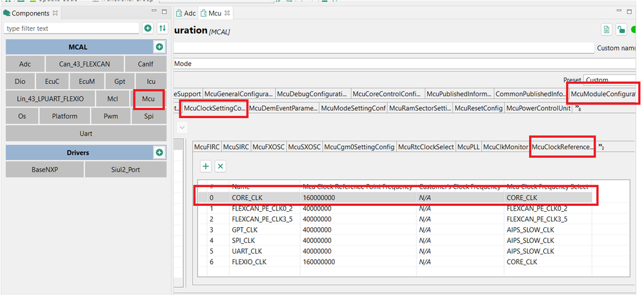This screenshot has height=295, width=644.
Task: Open McuModuleConfiguration tab
Action: point(603,94)
